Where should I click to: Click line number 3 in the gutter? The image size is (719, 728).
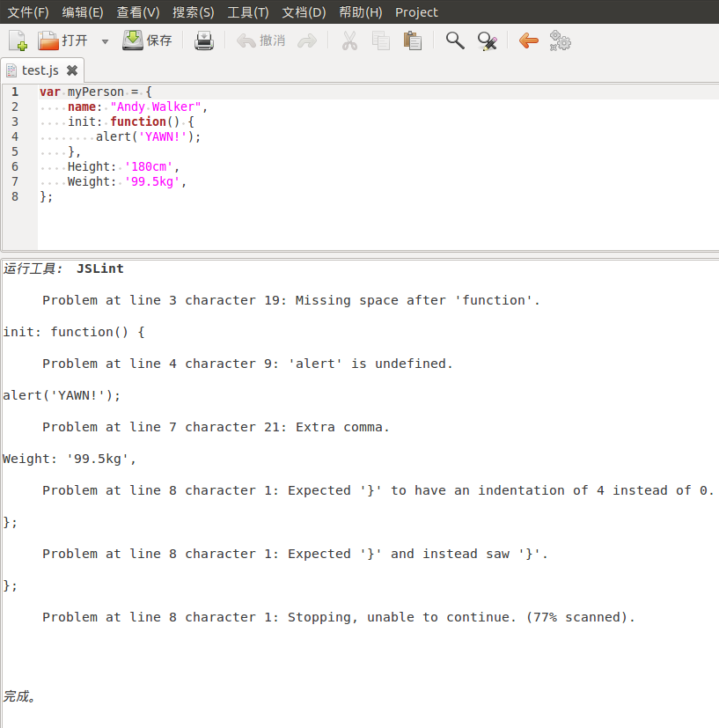coord(15,121)
